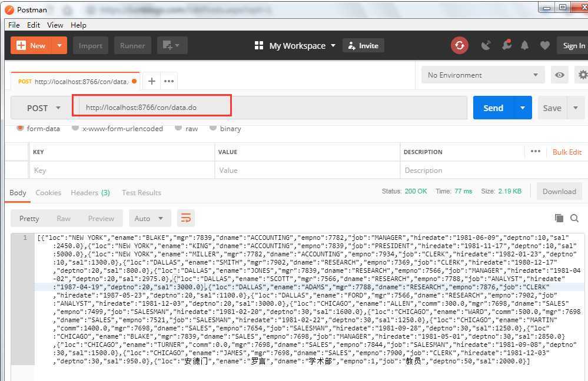Select the POST localhost:8766 request tab
588x381 pixels.
point(75,81)
